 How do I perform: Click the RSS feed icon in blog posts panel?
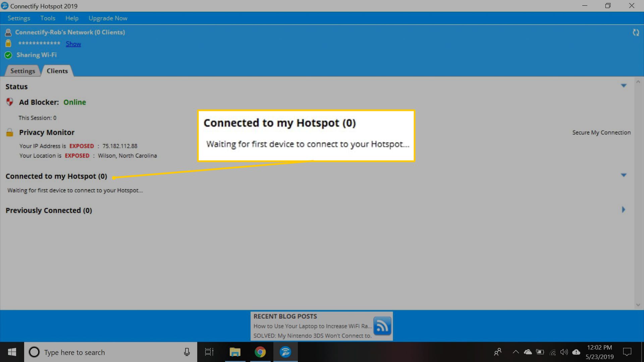(382, 326)
